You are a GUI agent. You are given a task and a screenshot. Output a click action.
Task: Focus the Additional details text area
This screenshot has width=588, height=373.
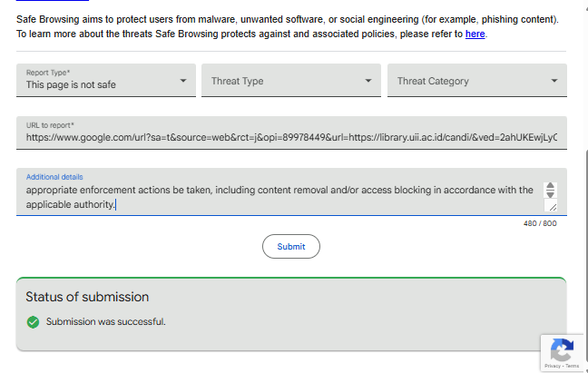272,196
